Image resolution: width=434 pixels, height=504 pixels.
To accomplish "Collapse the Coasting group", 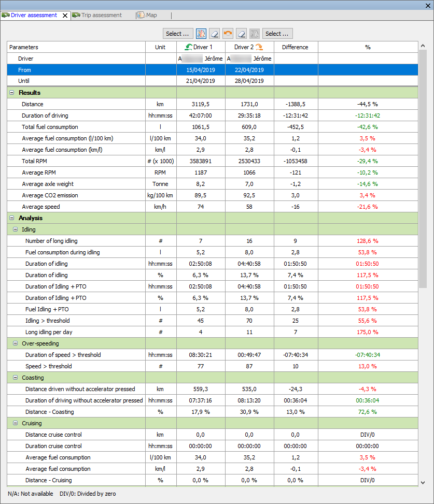I will tap(15, 378).
